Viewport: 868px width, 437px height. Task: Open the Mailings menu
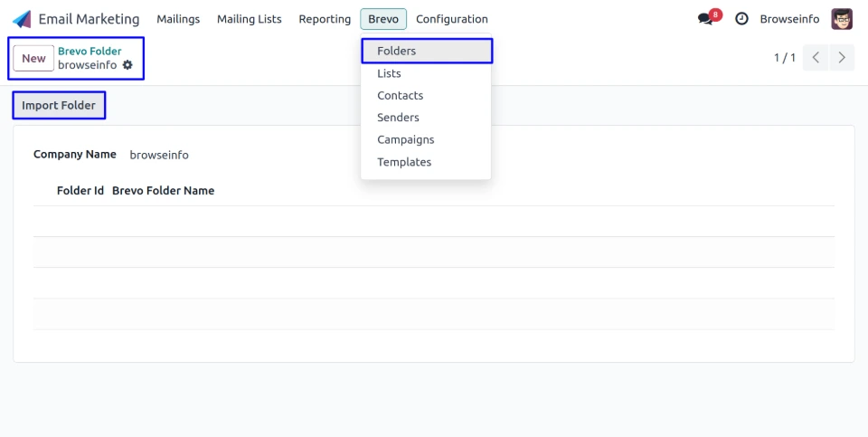point(178,19)
